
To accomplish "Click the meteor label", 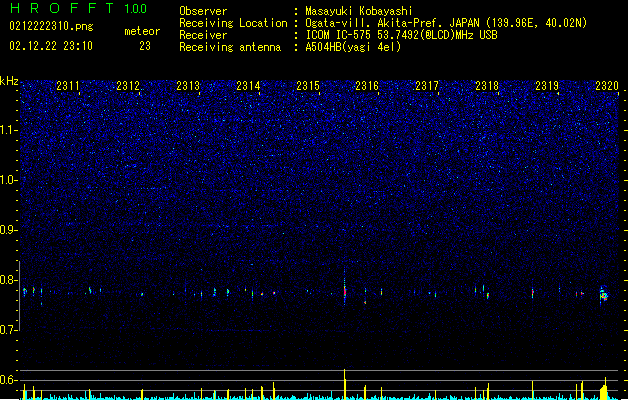I will [142, 31].
